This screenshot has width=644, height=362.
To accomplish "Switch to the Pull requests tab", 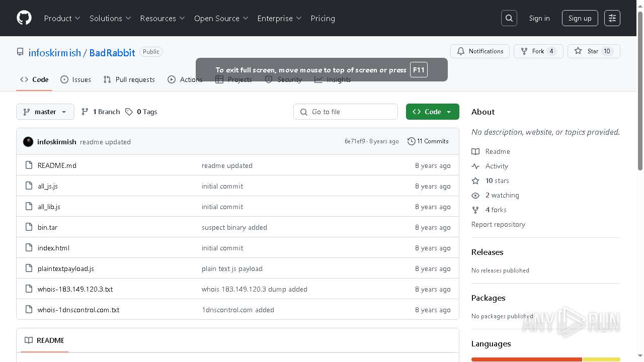I will coord(129,79).
